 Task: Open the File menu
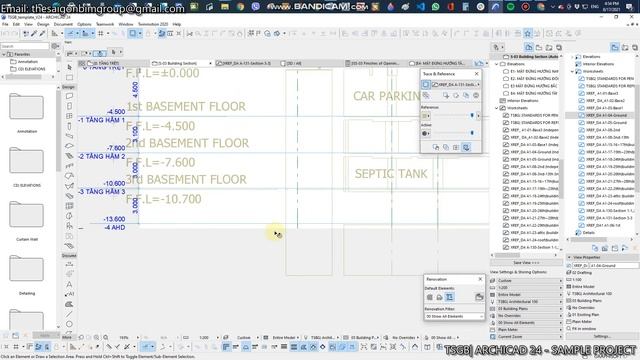pos(5,24)
